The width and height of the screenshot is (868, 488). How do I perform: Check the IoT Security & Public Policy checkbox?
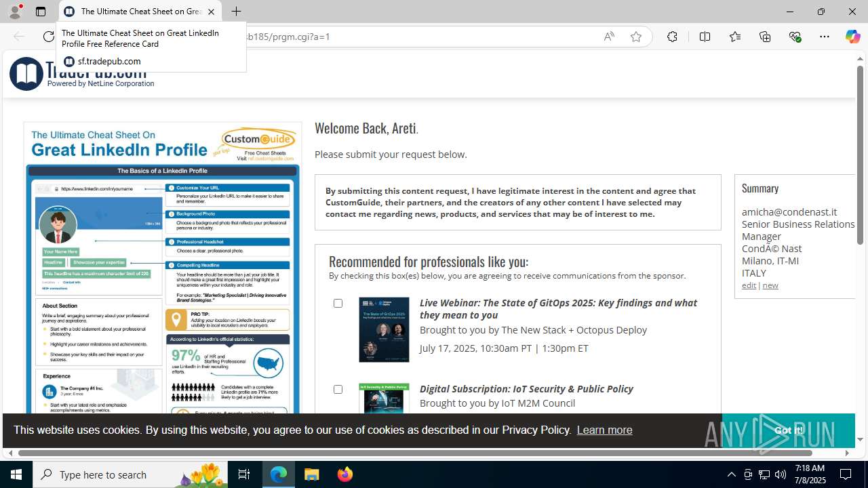(x=338, y=389)
